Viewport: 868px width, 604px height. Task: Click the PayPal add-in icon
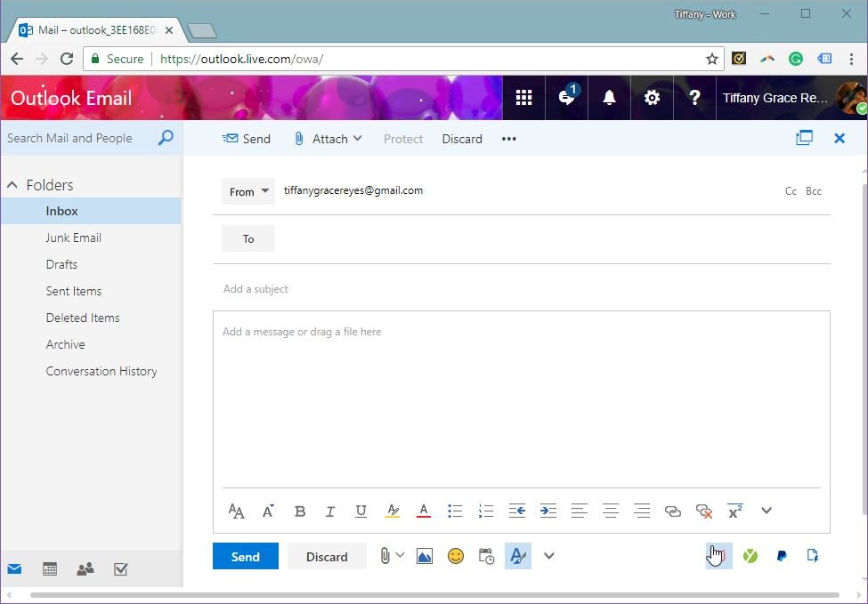coord(782,556)
